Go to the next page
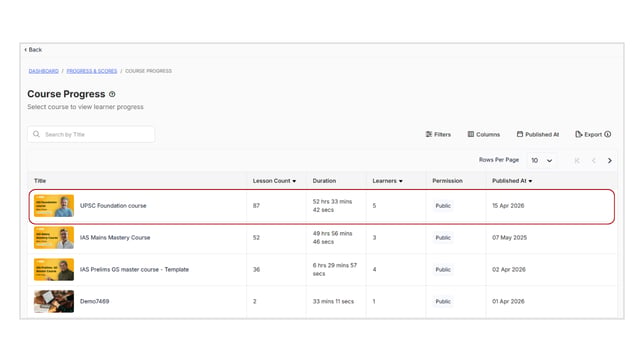The width and height of the screenshot is (644, 362). [610, 161]
